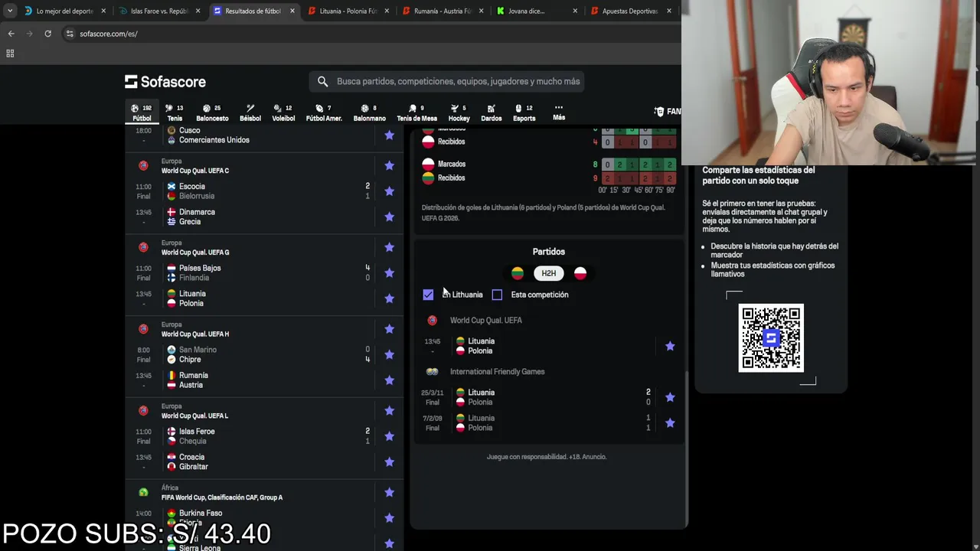The image size is (980, 551).
Task: Switch to the Jovana dice browser tab
Action: click(x=526, y=11)
